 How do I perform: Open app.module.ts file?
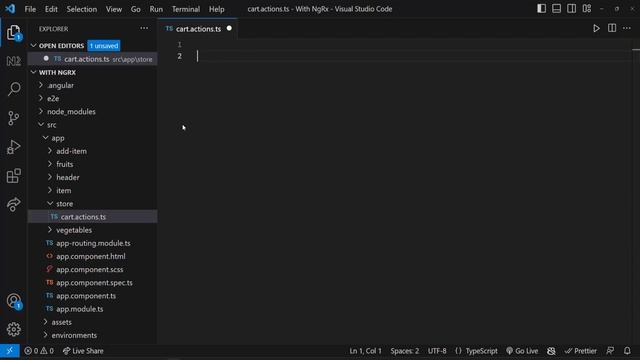pos(80,309)
